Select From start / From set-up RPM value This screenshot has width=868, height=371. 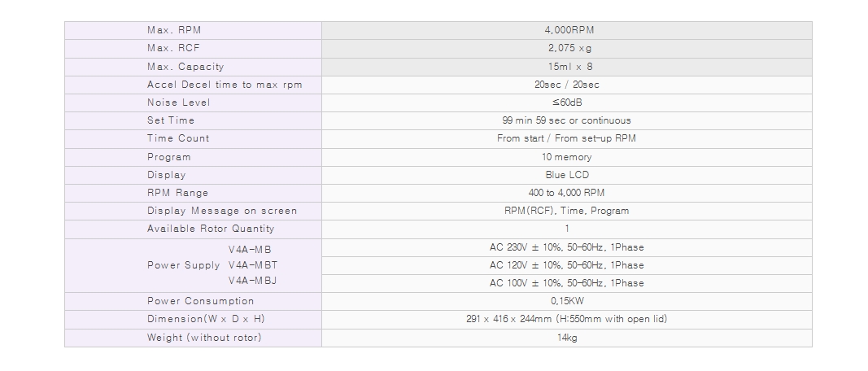[566, 138]
